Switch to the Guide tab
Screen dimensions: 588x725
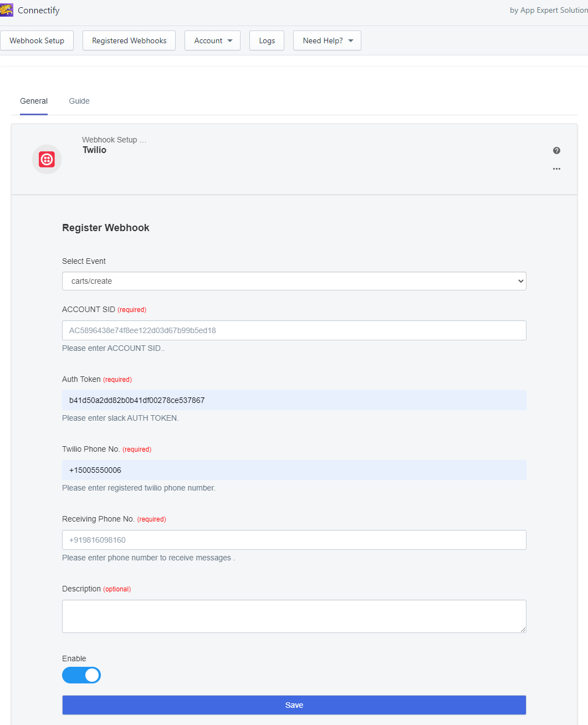click(79, 101)
